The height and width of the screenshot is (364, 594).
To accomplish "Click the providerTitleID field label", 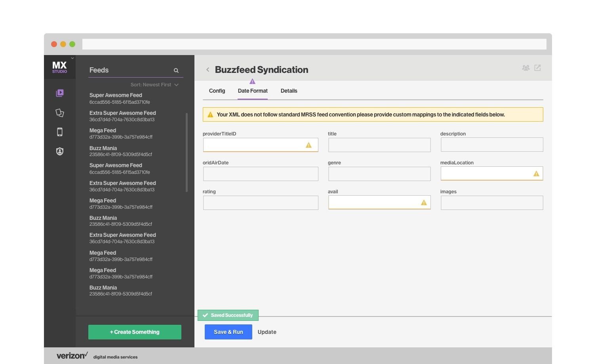I will click(x=219, y=134).
